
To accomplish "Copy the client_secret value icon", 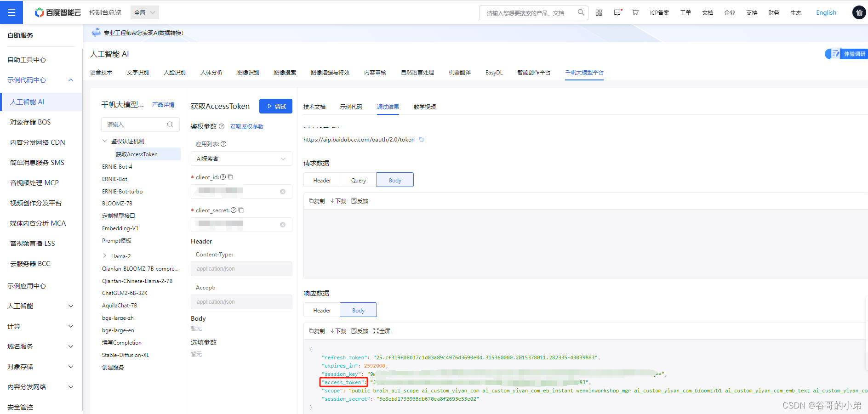I will [x=241, y=210].
